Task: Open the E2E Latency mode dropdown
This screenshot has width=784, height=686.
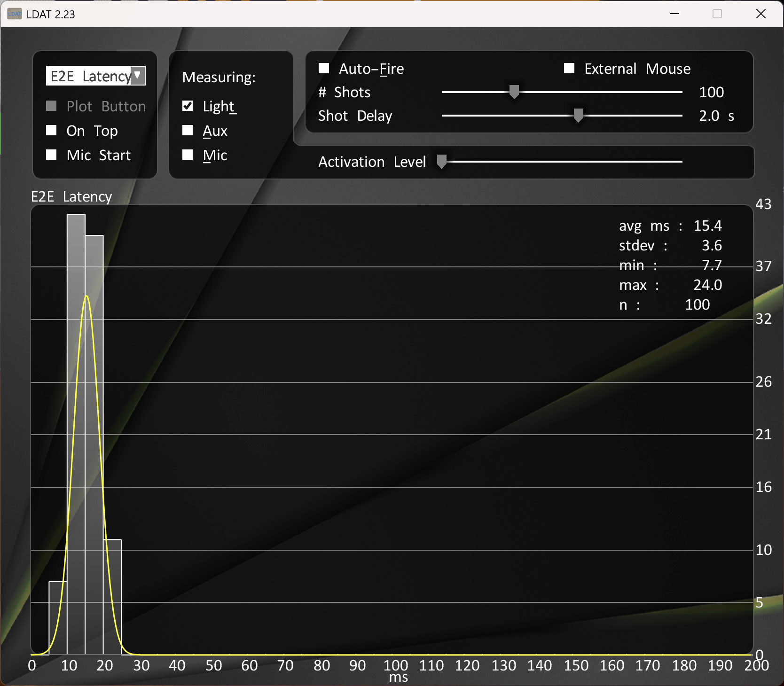Action: (96, 76)
